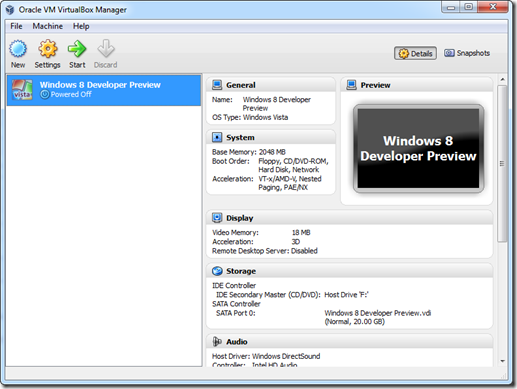Click the Storage section header title
The width and height of the screenshot is (517, 389).
241,271
